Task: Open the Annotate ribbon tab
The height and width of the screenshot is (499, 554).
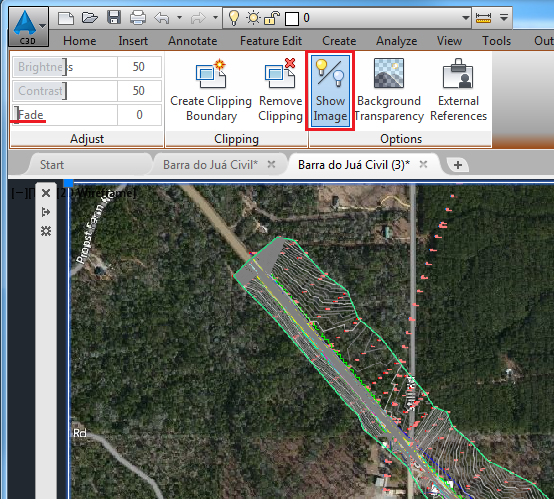Action: pos(193,41)
